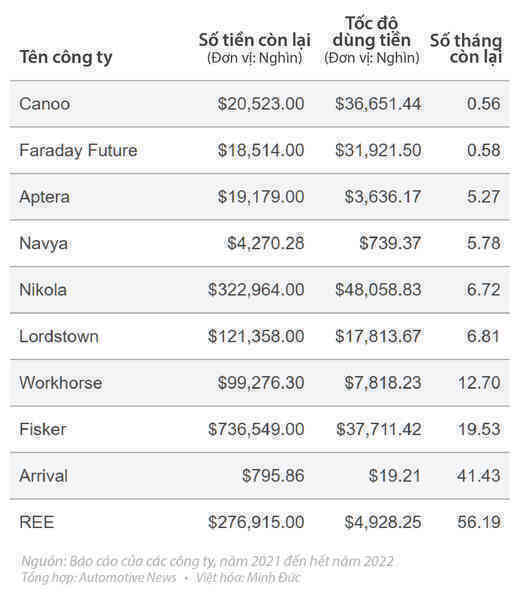Click the Canoo company name
Viewport: 525px width, 599px height.
pyautogui.click(x=45, y=104)
